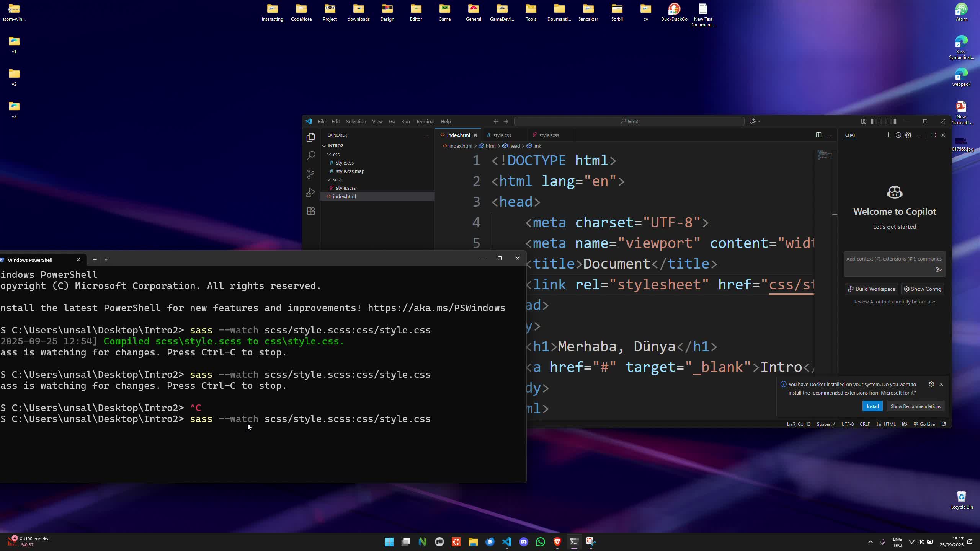
Task: Open PowerShell new tab dropdown arrow
Action: coord(106,260)
